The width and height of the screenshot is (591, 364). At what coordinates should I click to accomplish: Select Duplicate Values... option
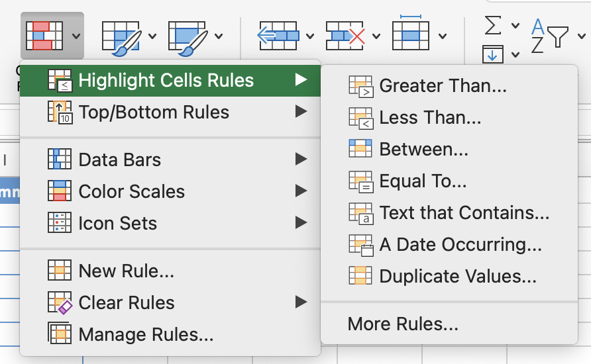[x=457, y=277]
